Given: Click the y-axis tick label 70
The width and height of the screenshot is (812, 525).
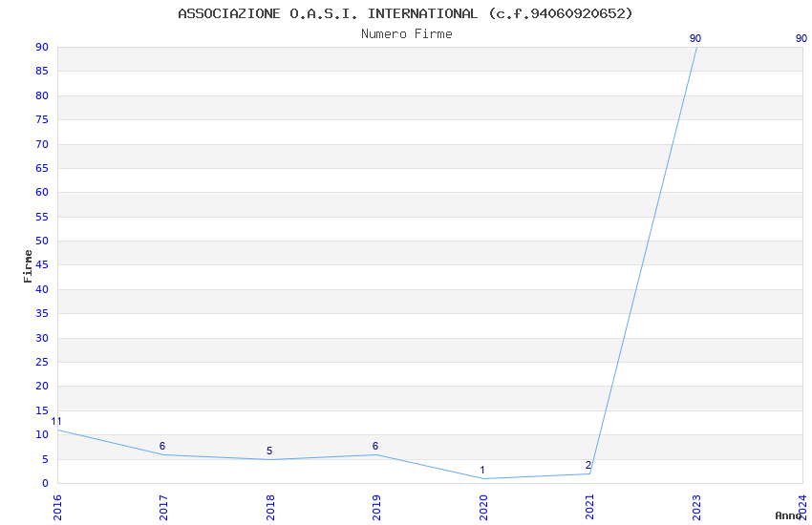Looking at the screenshot, I should (42, 144).
